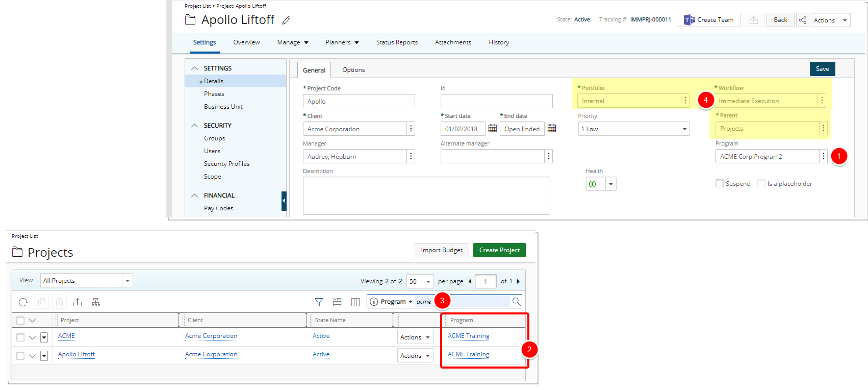Click the Import Budget button
Viewport: 868px width, 390px height.
pyautogui.click(x=442, y=250)
